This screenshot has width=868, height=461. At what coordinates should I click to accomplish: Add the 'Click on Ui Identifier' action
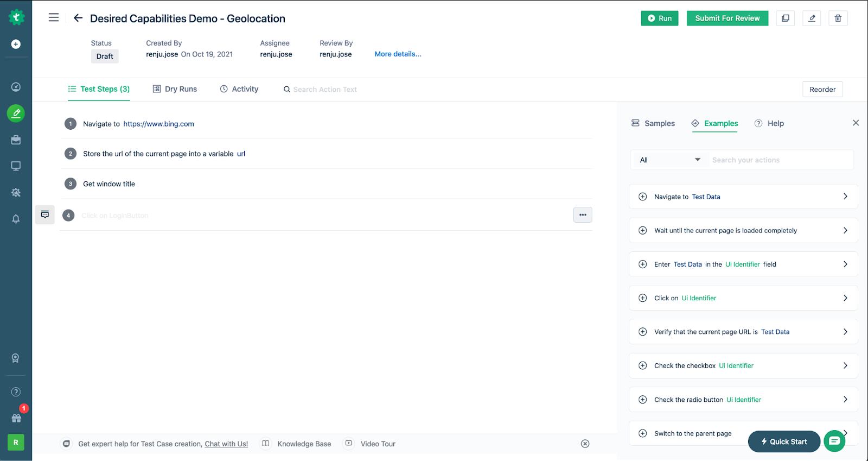(x=643, y=298)
